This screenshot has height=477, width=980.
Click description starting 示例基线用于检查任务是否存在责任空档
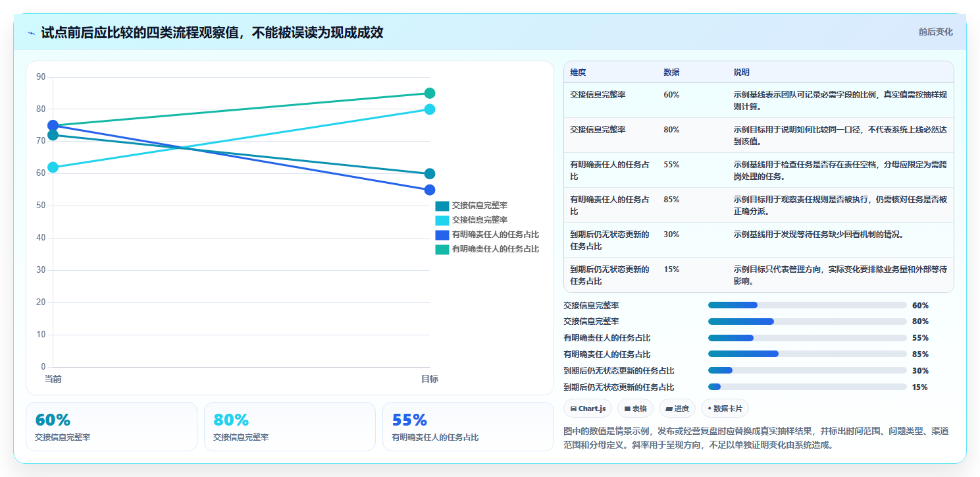[840, 170]
